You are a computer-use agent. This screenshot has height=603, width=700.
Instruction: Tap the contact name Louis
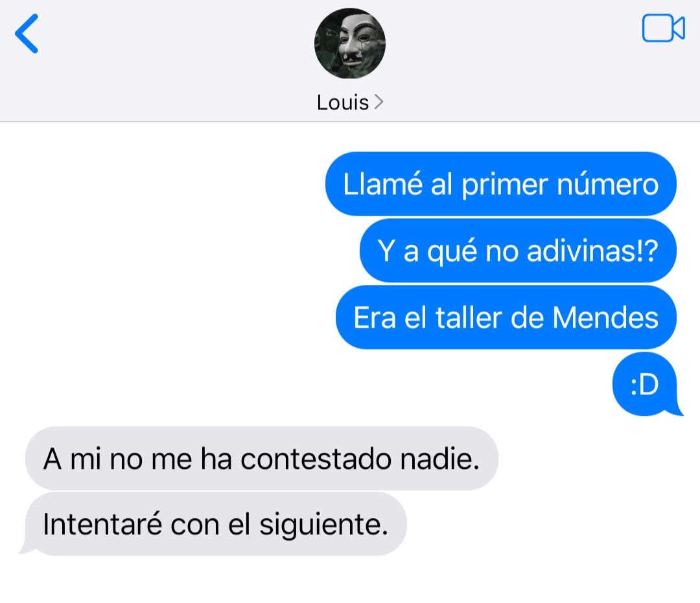[343, 102]
